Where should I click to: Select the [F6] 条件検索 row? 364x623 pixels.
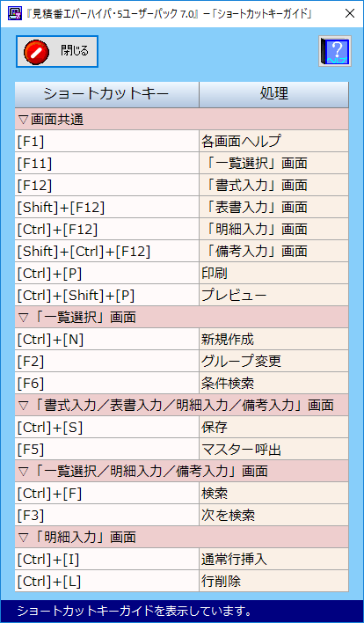[x=182, y=384]
